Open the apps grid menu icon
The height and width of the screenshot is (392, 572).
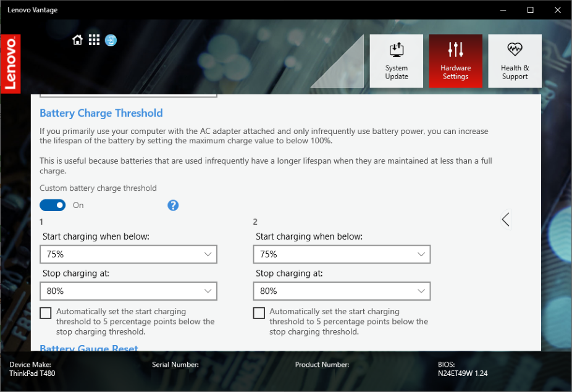click(x=94, y=40)
